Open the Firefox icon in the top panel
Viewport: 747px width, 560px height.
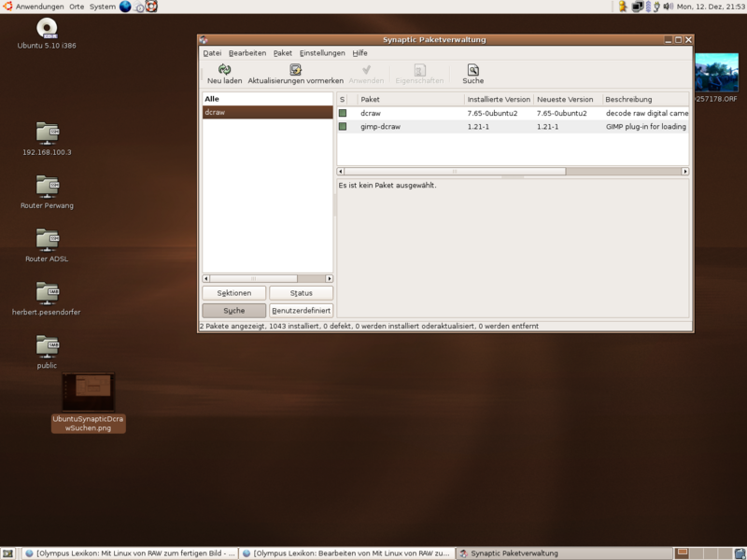click(126, 7)
